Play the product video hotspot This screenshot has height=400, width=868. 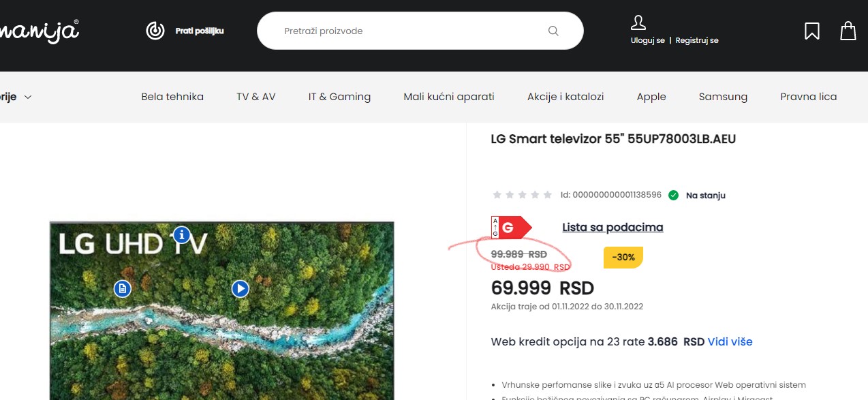pyautogui.click(x=240, y=289)
